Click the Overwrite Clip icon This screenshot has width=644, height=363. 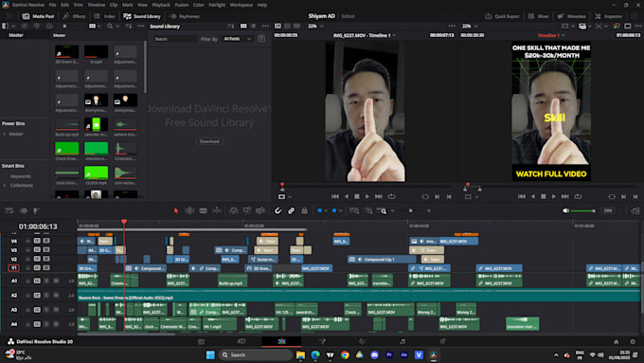coord(247,210)
